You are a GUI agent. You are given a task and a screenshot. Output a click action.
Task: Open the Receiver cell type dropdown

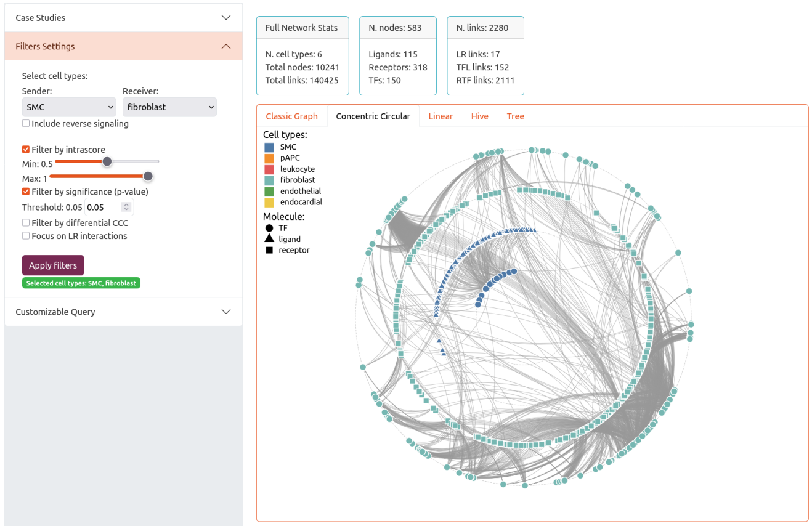pyautogui.click(x=169, y=107)
